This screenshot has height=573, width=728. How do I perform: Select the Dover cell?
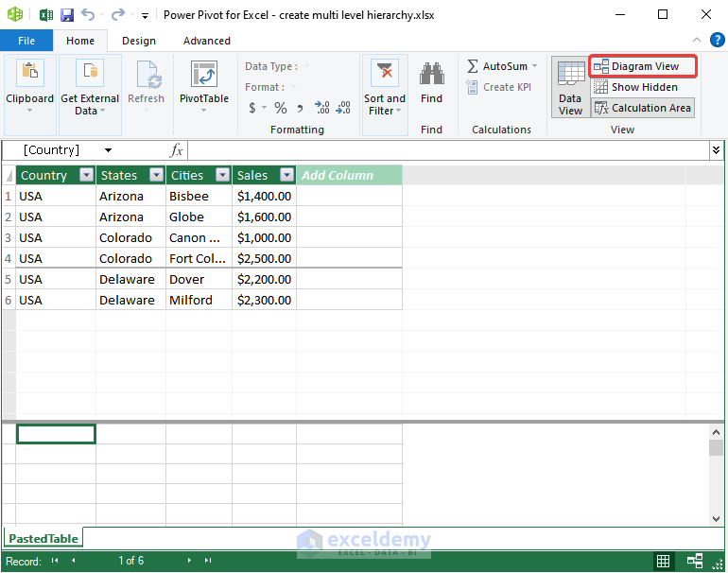click(x=199, y=280)
